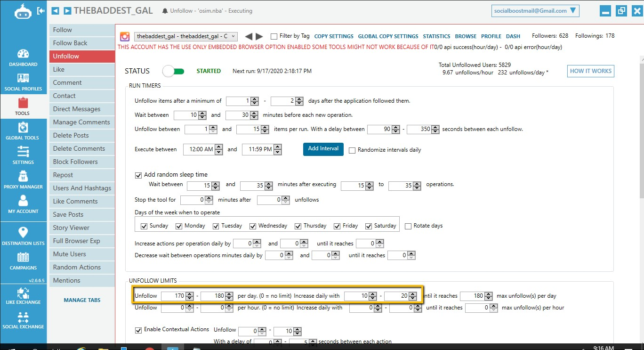644x350 pixels.
Task: Open the Follow Back tab
Action: [82, 43]
